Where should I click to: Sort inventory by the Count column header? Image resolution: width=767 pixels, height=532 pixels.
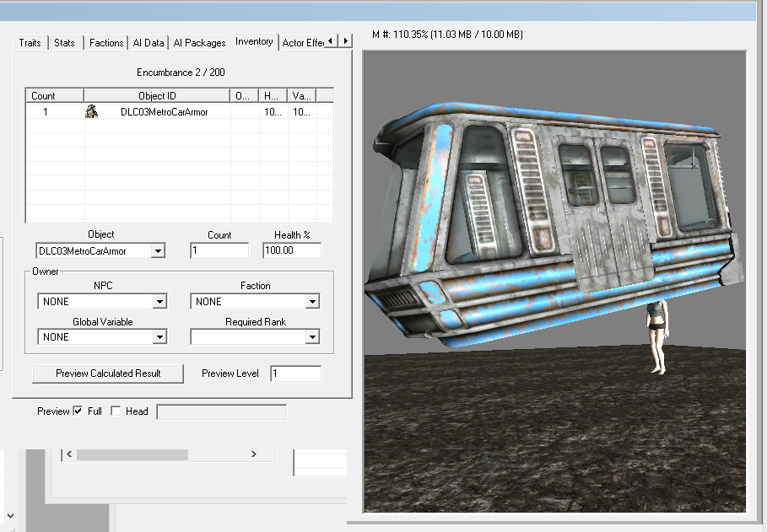[53, 94]
